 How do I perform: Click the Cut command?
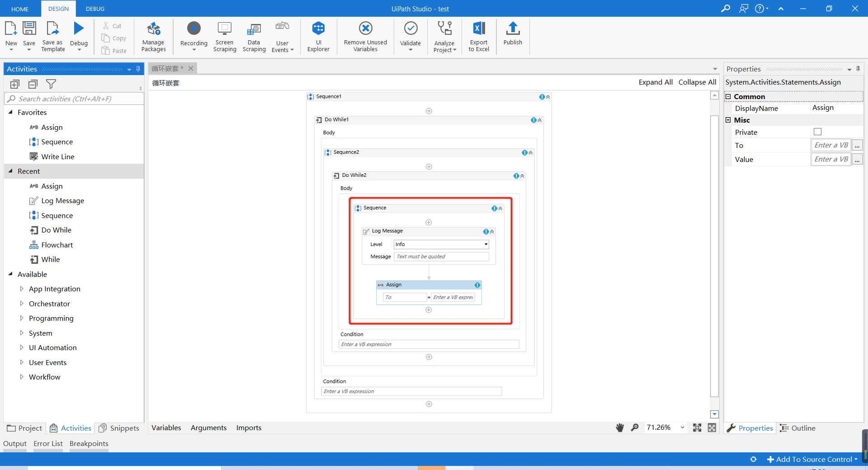pos(112,26)
